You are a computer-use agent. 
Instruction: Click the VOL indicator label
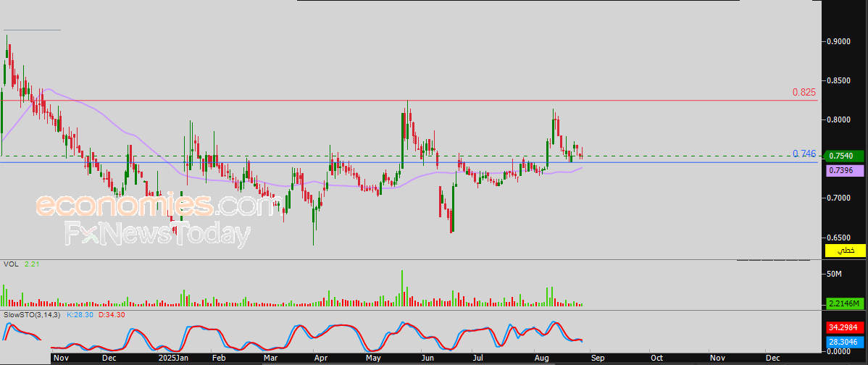(x=11, y=265)
